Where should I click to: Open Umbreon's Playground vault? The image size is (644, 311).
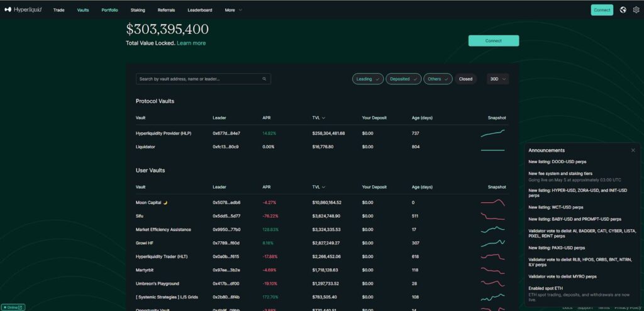click(158, 284)
